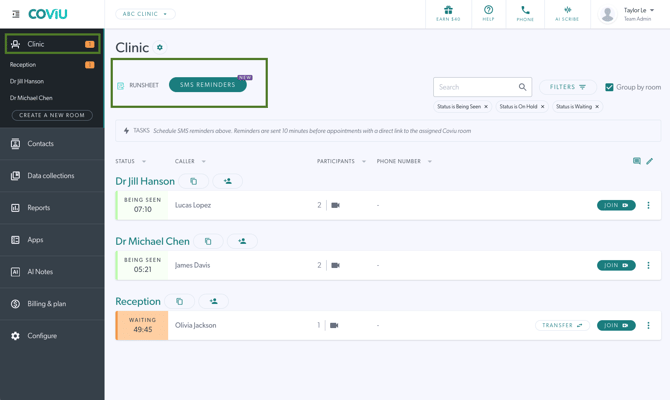Copy Reception room link
670x400 pixels.
click(179, 301)
